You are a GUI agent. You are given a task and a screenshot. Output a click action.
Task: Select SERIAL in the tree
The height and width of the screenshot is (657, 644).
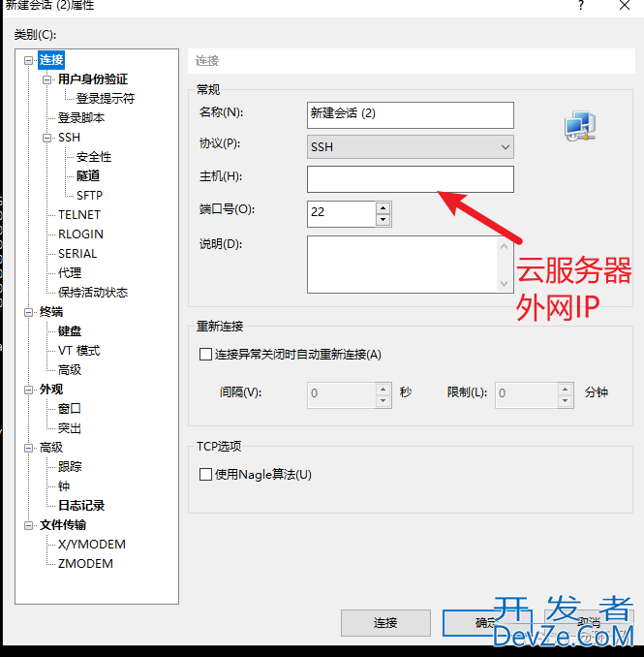(77, 254)
